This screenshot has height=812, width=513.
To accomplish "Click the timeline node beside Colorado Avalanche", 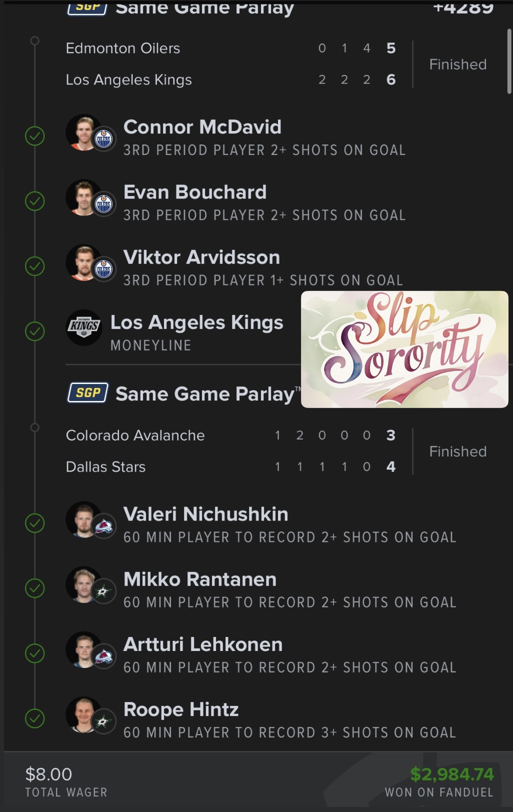I will point(34,427).
